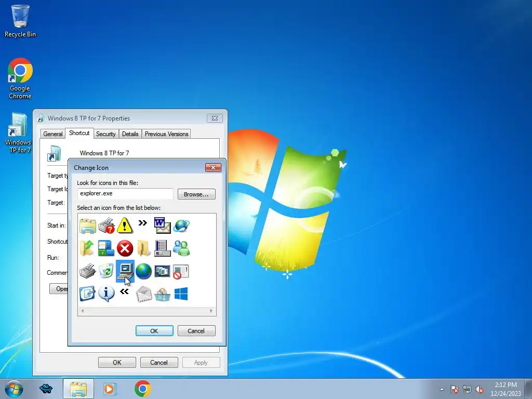Go to the Previous Versions tab
The width and height of the screenshot is (532, 399).
coord(167,134)
